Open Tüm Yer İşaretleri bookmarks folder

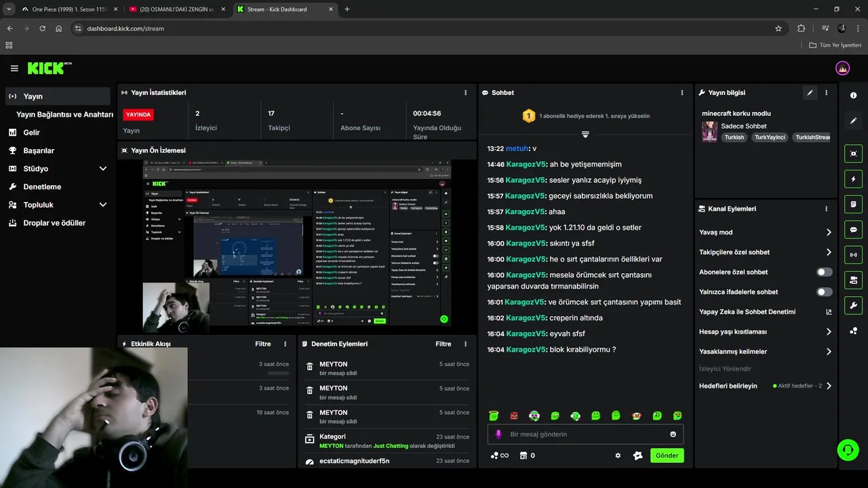pyautogui.click(x=835, y=45)
